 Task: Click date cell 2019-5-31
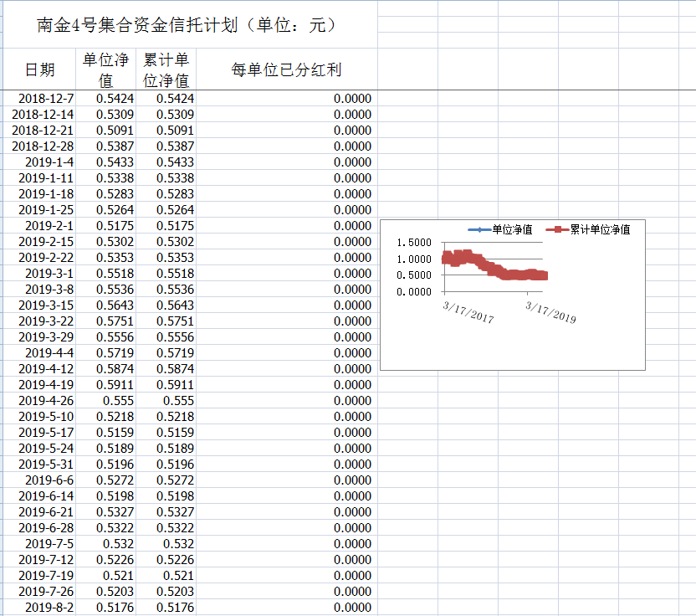(x=39, y=465)
